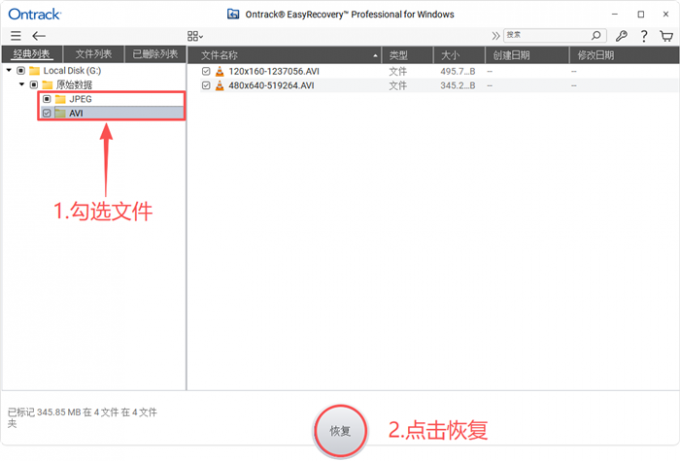Minimize the EasyRecovery window

point(615,14)
